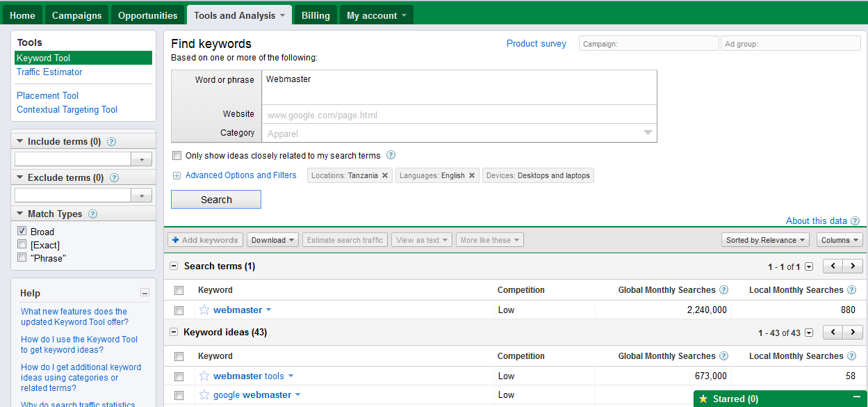Screen dimensions: 868x407
Task: Remove the Languages: English filter
Action: click(472, 176)
